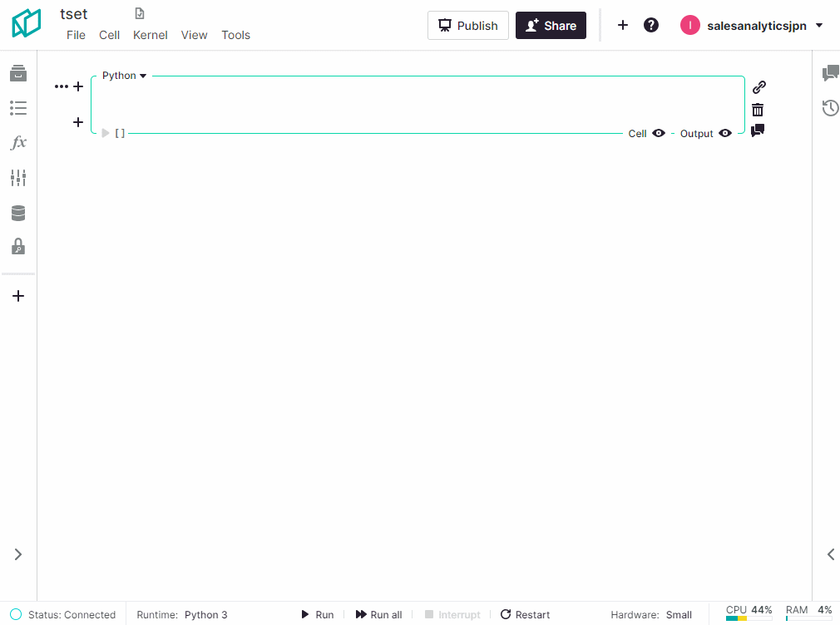Click the Share button

point(551,26)
